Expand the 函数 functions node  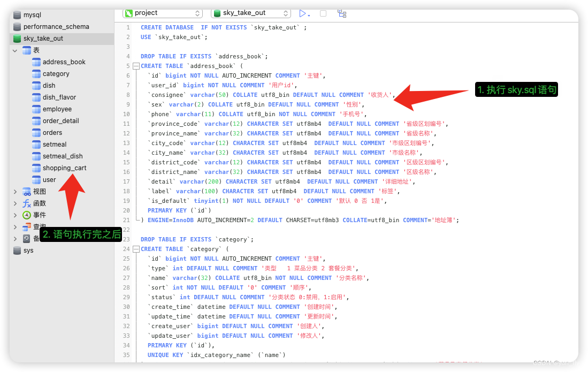[15, 203]
